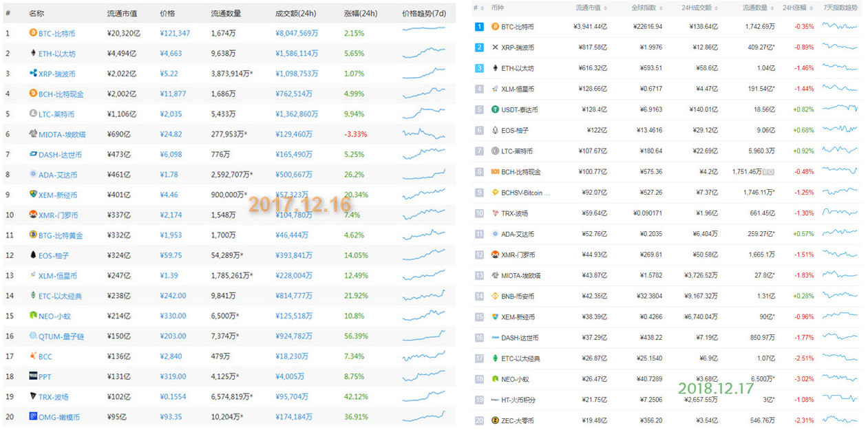This screenshot has height=430, width=868.
Task: Click the ETC-以太经典 coin icon in the 2018 table
Action: (496, 358)
